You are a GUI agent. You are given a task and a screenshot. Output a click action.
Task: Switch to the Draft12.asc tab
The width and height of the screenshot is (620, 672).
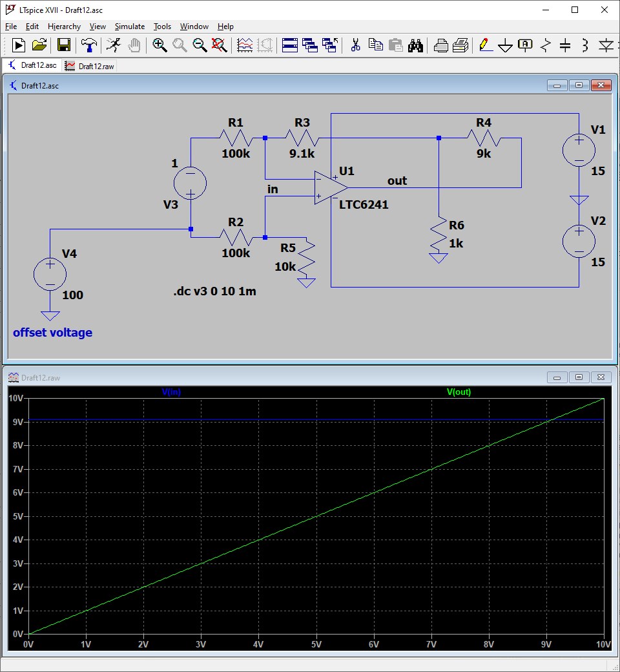point(32,65)
